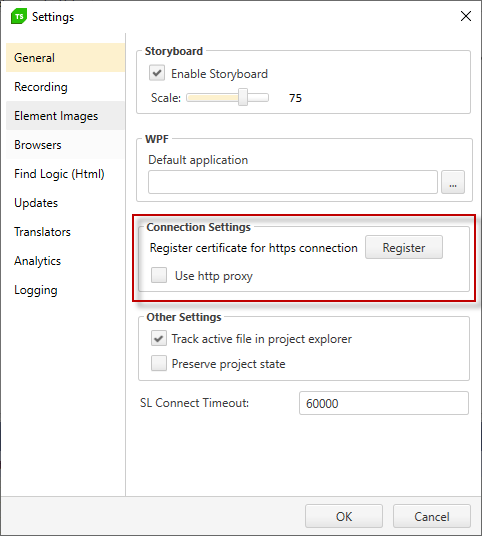Click the Storyboard Scale slider handle
Image resolution: width=482 pixels, height=536 pixels.
click(243, 97)
